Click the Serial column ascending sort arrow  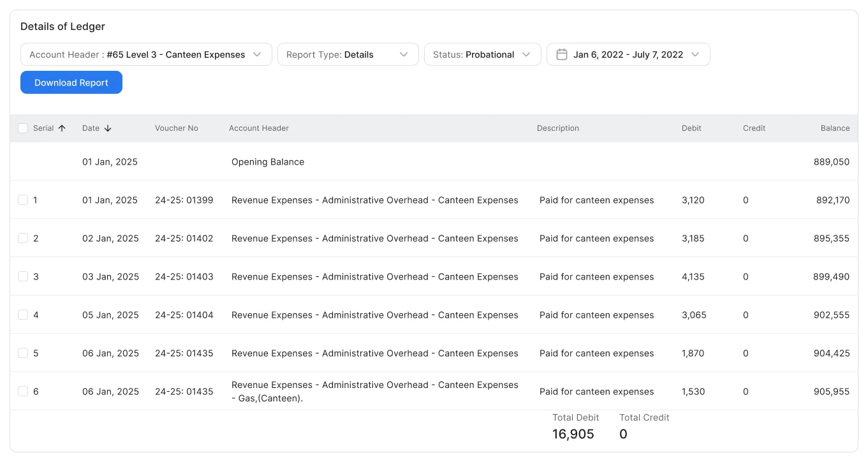point(62,128)
